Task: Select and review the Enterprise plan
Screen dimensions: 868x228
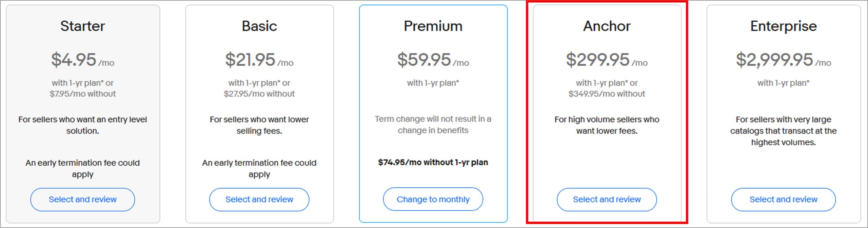Action: click(x=783, y=200)
